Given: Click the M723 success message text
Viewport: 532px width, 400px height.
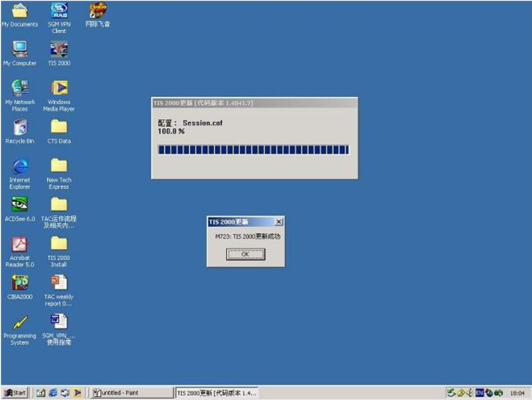Looking at the screenshot, I should tap(247, 236).
